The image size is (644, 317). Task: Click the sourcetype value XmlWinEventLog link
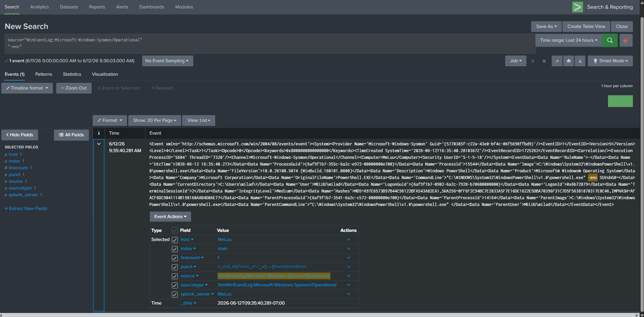click(277, 285)
